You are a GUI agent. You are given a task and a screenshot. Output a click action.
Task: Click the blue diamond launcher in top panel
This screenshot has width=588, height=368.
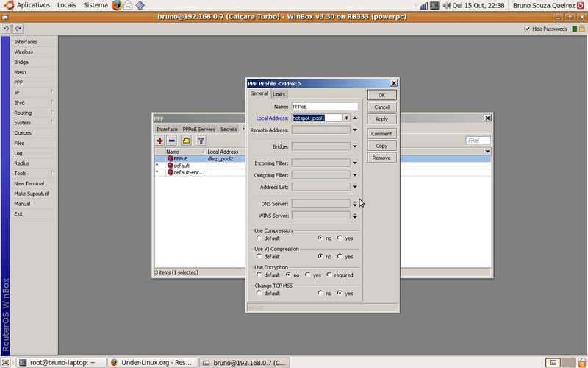pyautogui.click(x=140, y=5)
